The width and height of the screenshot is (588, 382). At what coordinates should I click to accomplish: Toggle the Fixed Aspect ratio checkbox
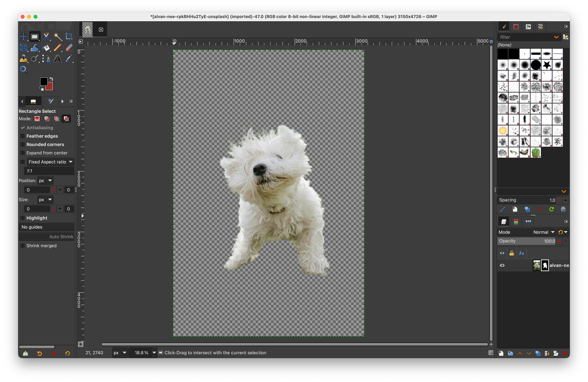(x=23, y=162)
